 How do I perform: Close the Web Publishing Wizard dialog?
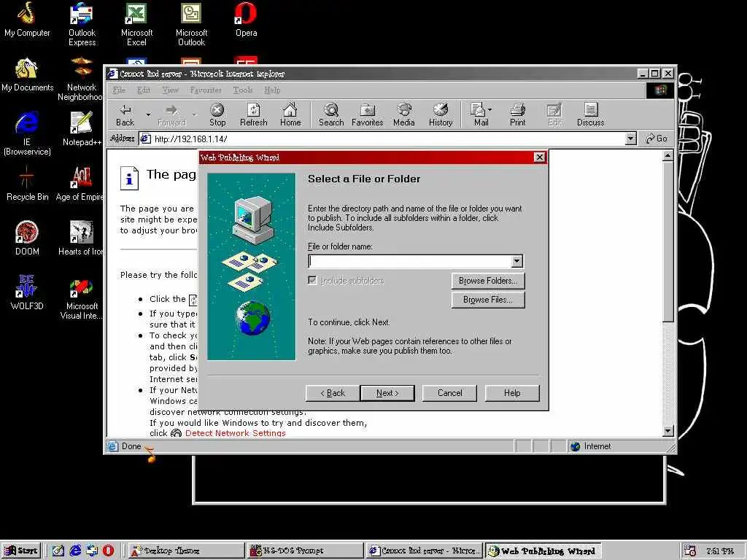click(539, 157)
